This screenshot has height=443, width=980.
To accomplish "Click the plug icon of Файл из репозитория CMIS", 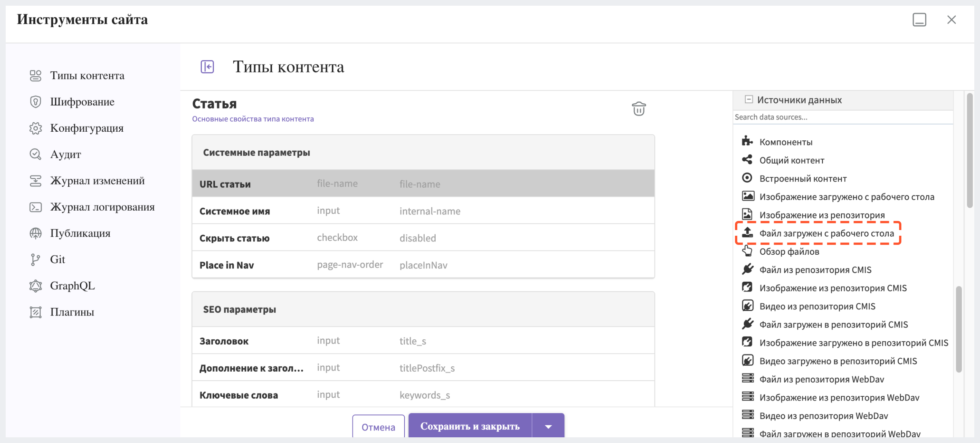I will pos(747,269).
